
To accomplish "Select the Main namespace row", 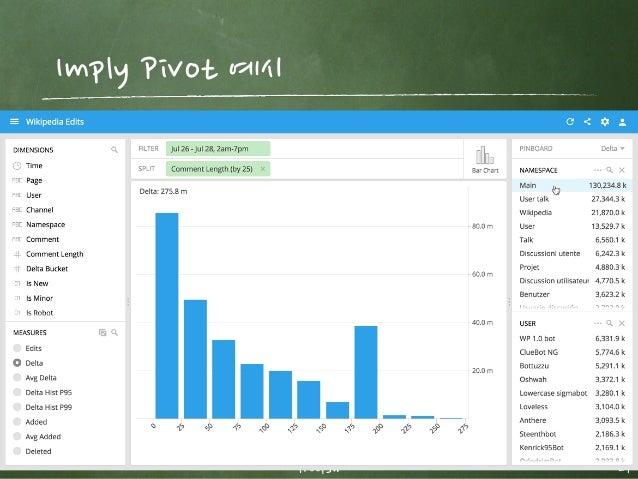I will pyautogui.click(x=572, y=185).
